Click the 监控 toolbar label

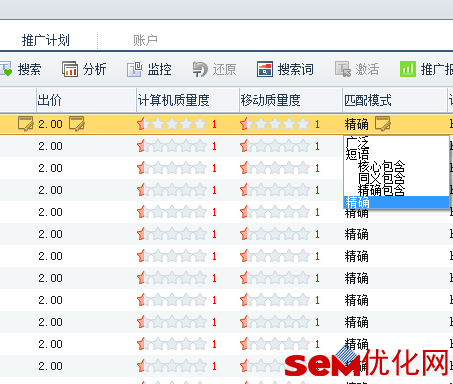coord(159,69)
